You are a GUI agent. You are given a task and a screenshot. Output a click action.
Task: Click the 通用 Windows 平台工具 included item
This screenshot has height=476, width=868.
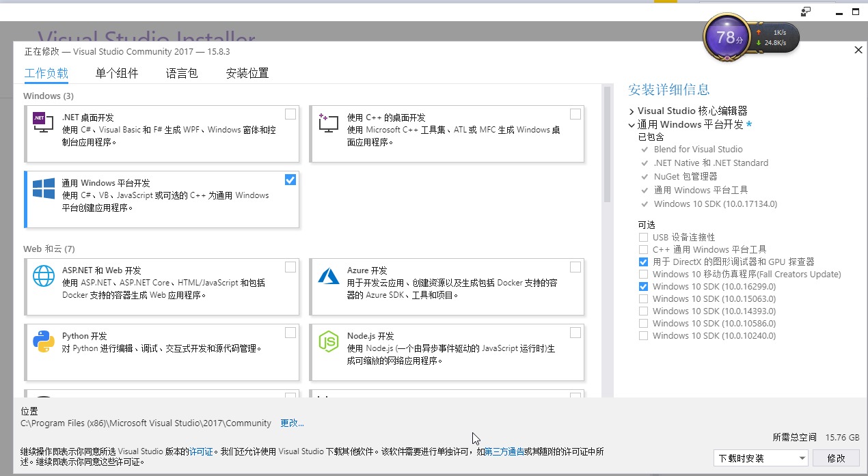coord(701,191)
